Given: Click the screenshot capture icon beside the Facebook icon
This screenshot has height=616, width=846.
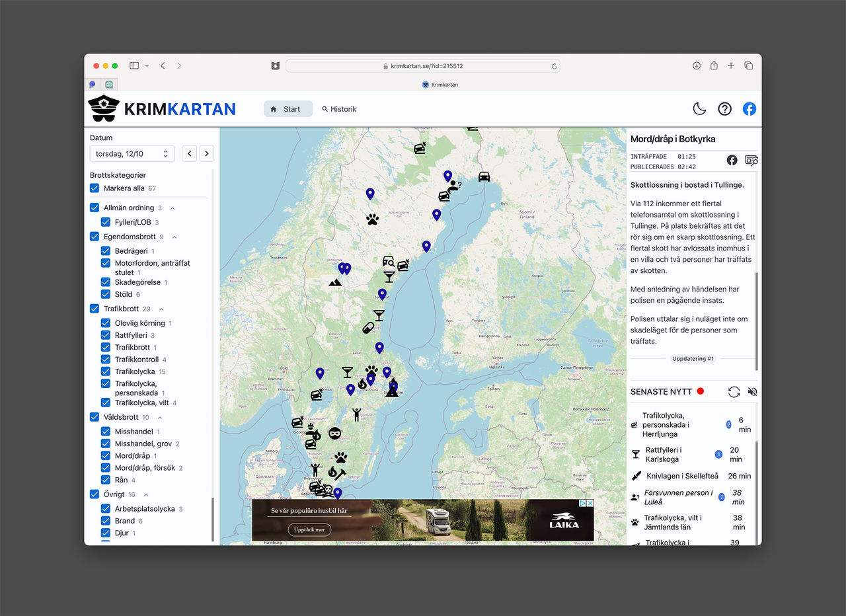Looking at the screenshot, I should pyautogui.click(x=751, y=160).
